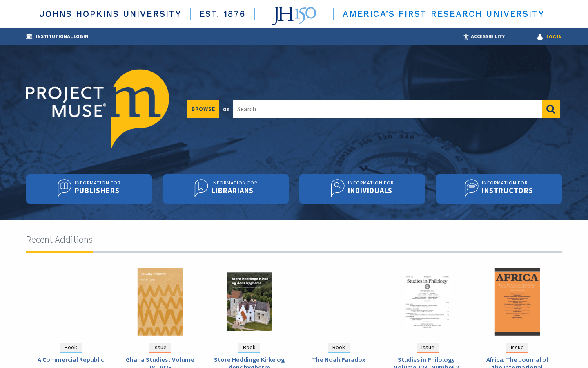Click the accessibility person icon
This screenshot has height=368, width=588.
coord(466,37)
